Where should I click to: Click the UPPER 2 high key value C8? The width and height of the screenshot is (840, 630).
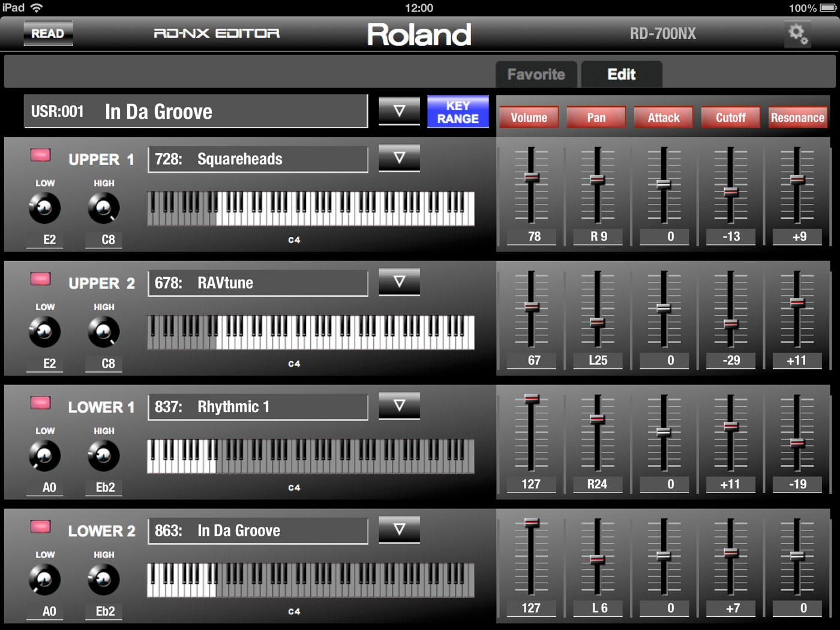[x=104, y=364]
